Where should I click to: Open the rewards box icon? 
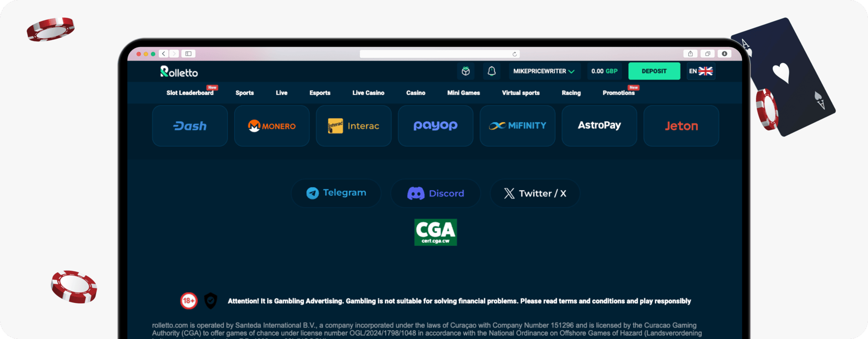[466, 71]
